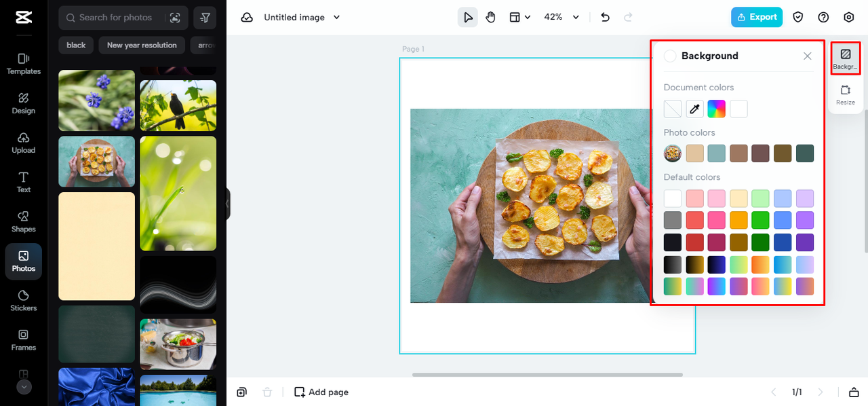Open the rainbow custom color picker

coord(717,109)
